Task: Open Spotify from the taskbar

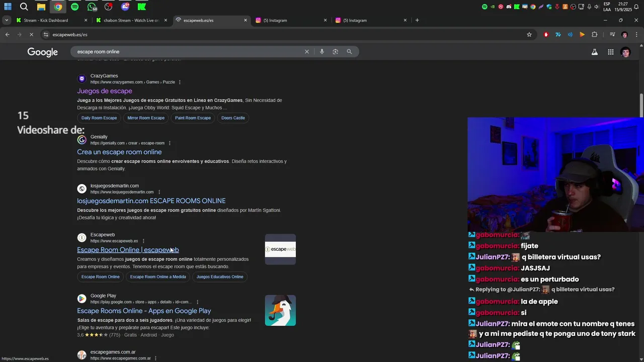Action: pyautogui.click(x=75, y=7)
